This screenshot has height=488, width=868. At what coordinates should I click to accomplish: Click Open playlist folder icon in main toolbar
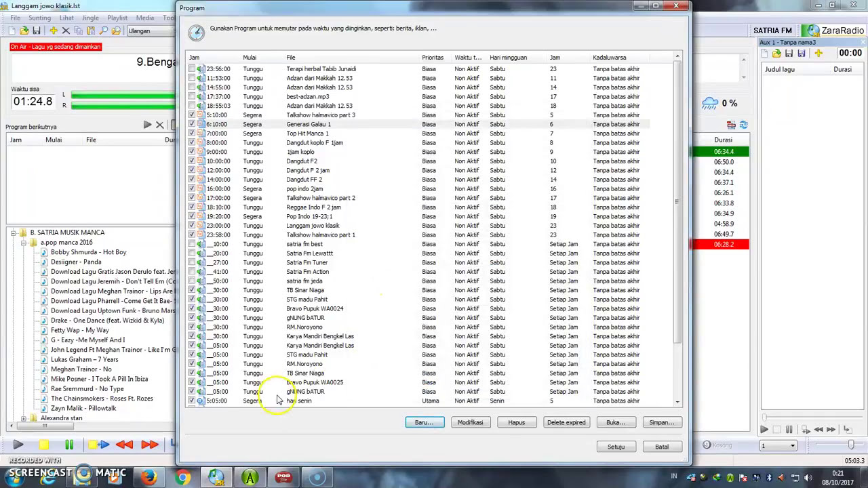click(x=24, y=30)
